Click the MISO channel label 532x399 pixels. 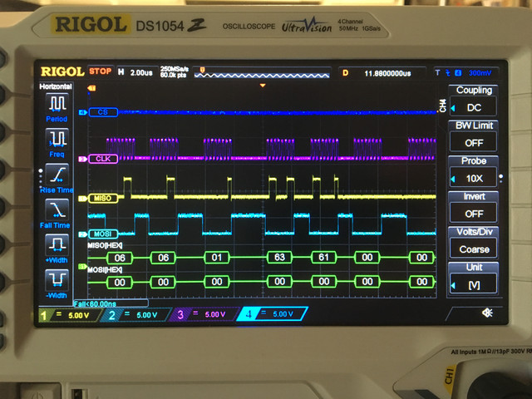[x=103, y=199]
